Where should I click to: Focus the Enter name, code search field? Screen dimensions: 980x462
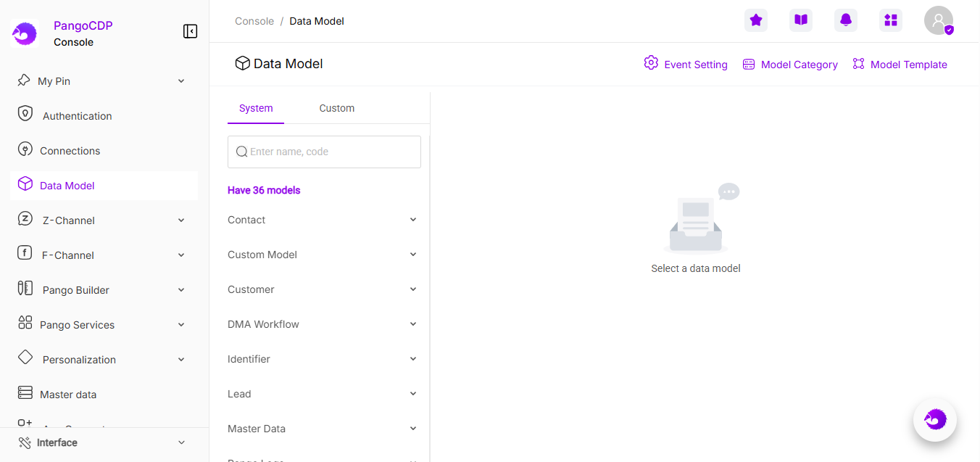324,152
